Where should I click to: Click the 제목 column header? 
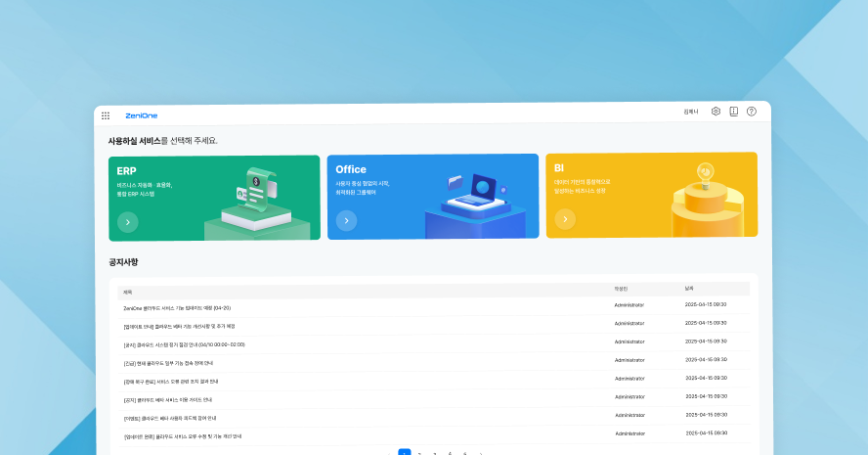127,292
